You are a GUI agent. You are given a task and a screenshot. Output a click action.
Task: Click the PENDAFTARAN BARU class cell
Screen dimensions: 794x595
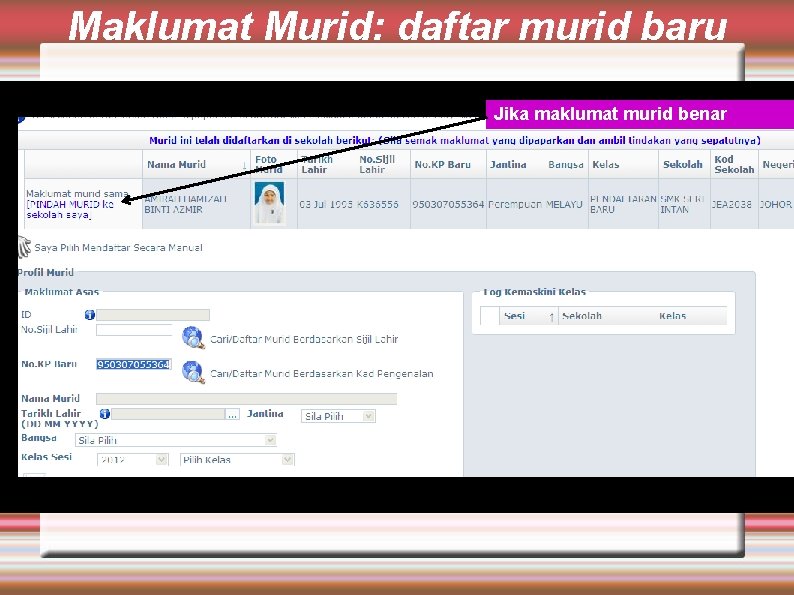click(623, 204)
